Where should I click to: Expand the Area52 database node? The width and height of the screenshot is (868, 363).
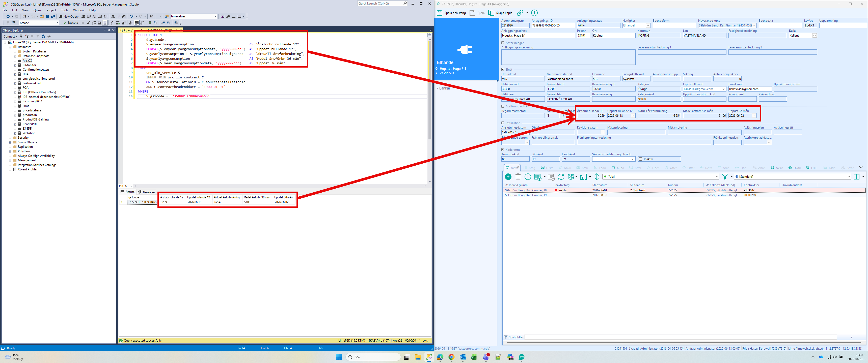pyautogui.click(x=14, y=60)
